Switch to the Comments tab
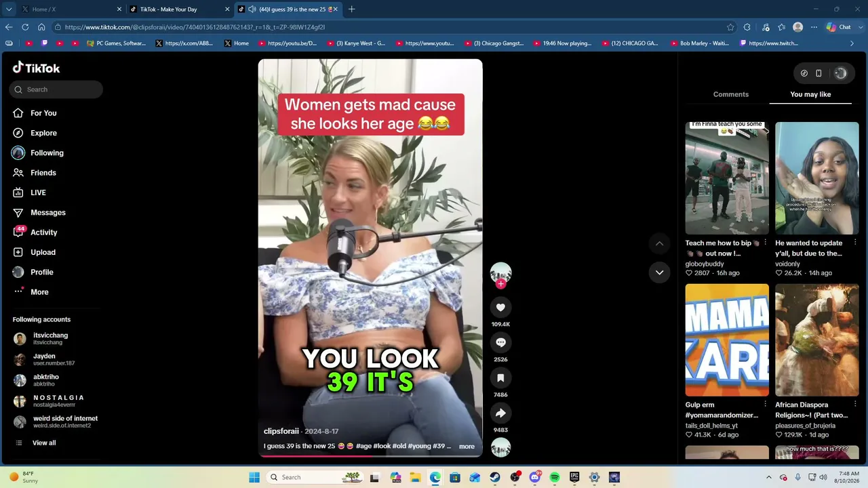The width and height of the screenshot is (868, 488). [x=731, y=94]
